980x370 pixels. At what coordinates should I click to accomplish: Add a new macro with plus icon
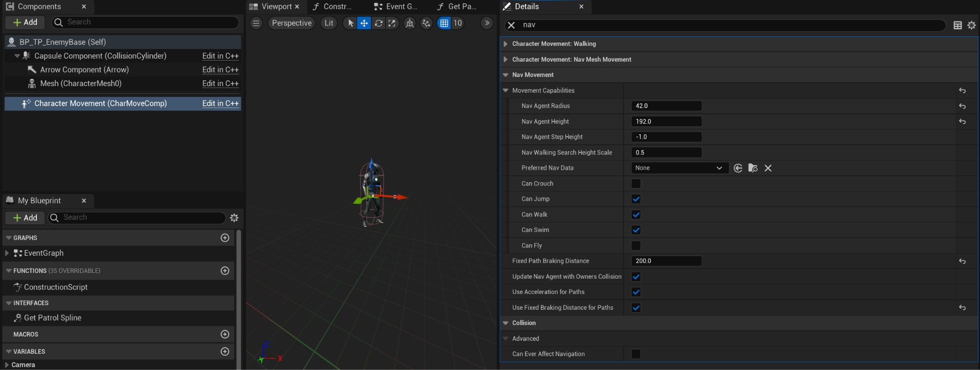click(225, 334)
